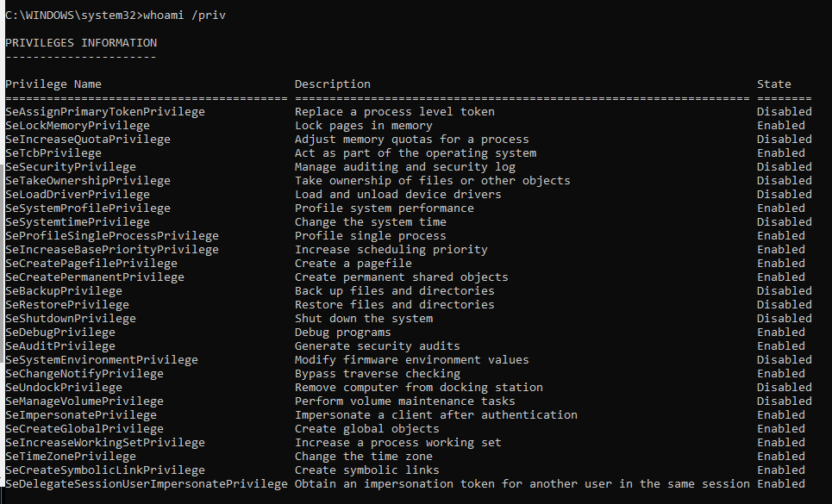Click the 'Load and unload device drivers' description
Image resolution: width=832 pixels, height=504 pixels.
point(398,195)
